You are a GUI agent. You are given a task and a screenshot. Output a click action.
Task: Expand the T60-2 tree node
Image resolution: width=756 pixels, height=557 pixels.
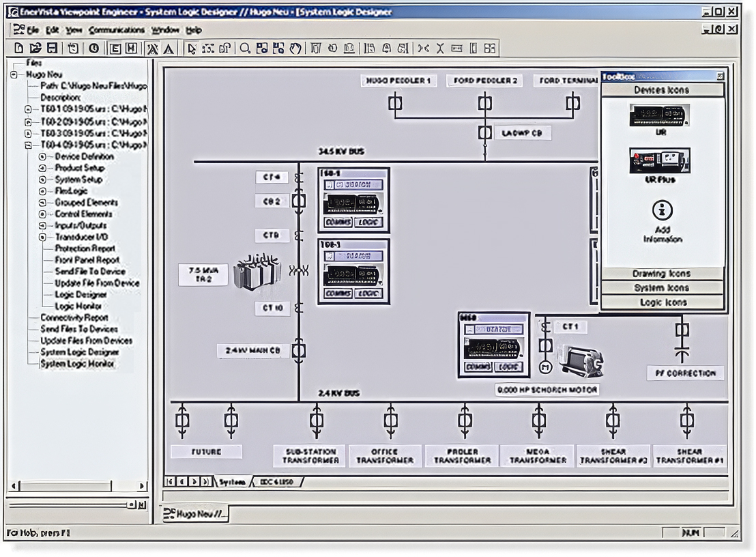click(x=28, y=122)
